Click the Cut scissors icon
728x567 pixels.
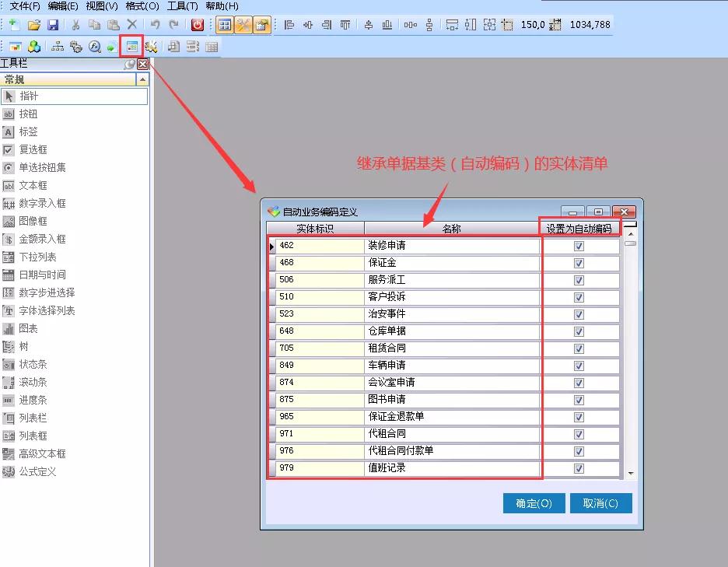point(75,25)
